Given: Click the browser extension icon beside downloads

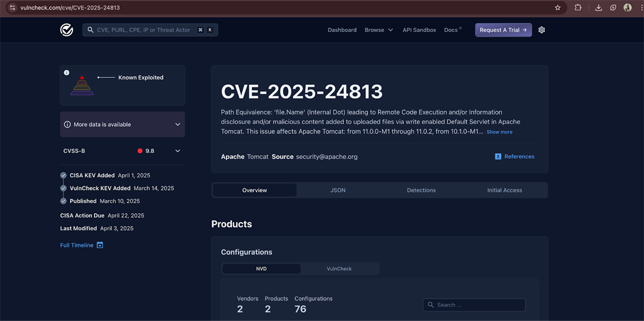Looking at the screenshot, I should point(613,8).
